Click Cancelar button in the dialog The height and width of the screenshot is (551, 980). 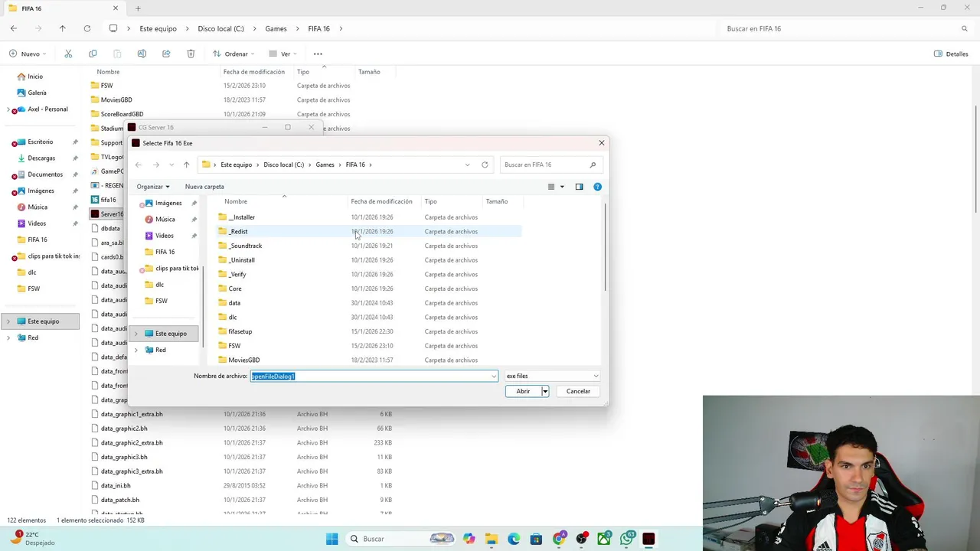coord(578,391)
